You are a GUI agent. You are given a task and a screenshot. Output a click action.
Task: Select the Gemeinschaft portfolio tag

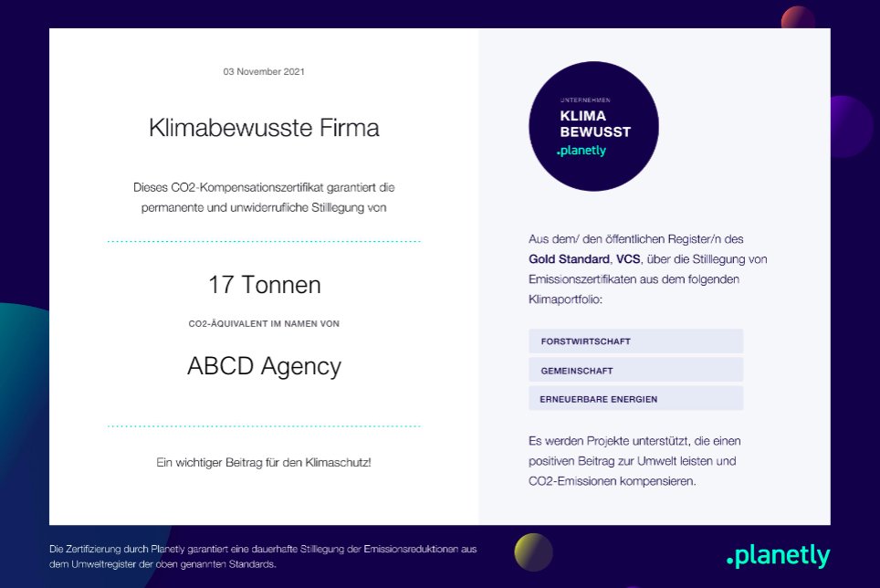point(636,371)
